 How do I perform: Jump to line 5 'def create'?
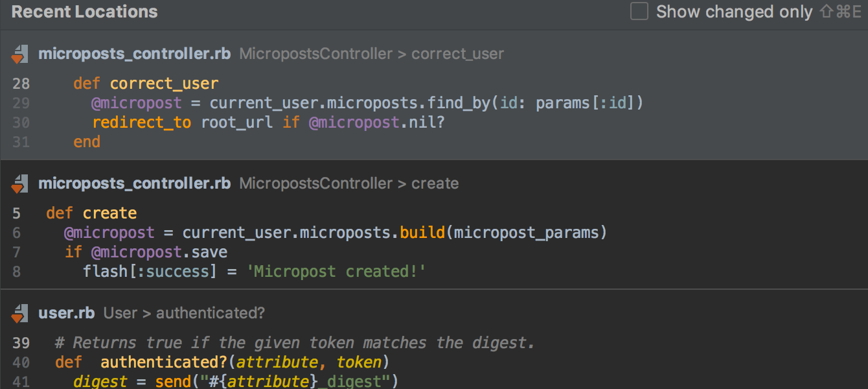click(91, 213)
